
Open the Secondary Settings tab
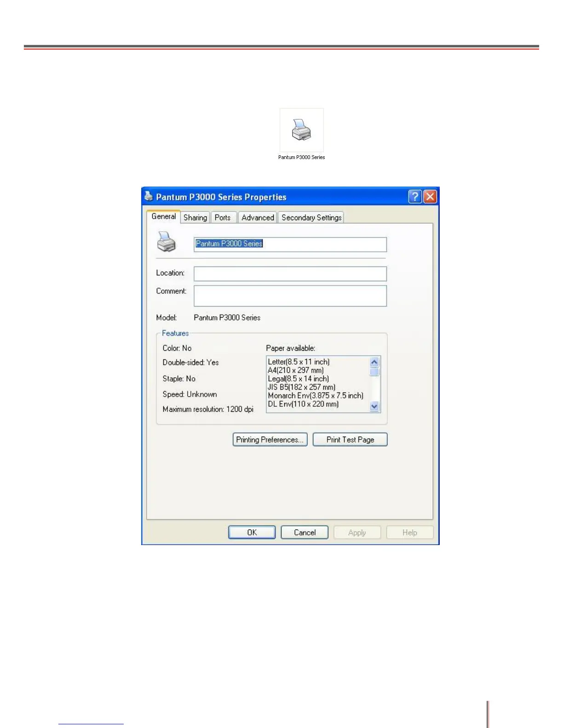(311, 217)
